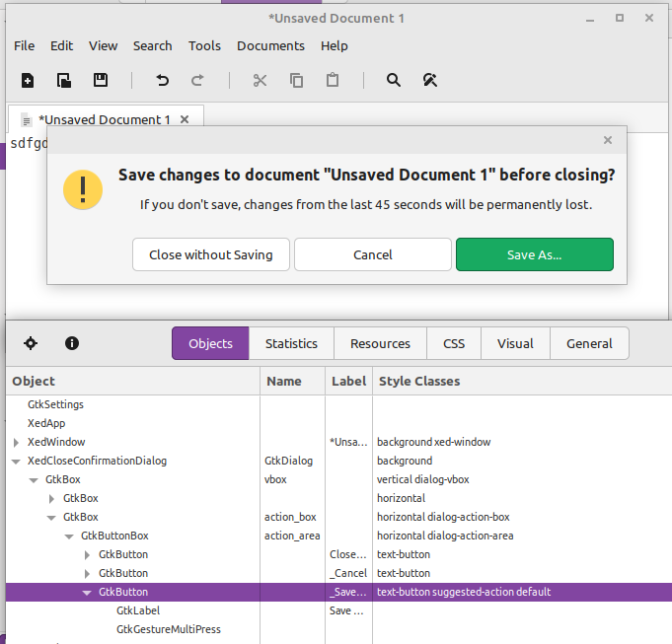Close the Unsaved Document 1 tab

pos(185,119)
